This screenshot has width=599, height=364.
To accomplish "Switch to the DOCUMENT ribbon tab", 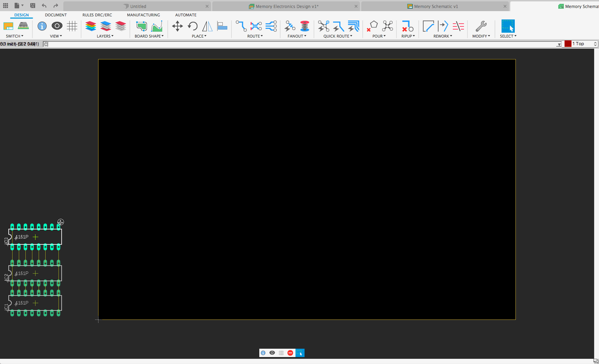I will 56,15.
